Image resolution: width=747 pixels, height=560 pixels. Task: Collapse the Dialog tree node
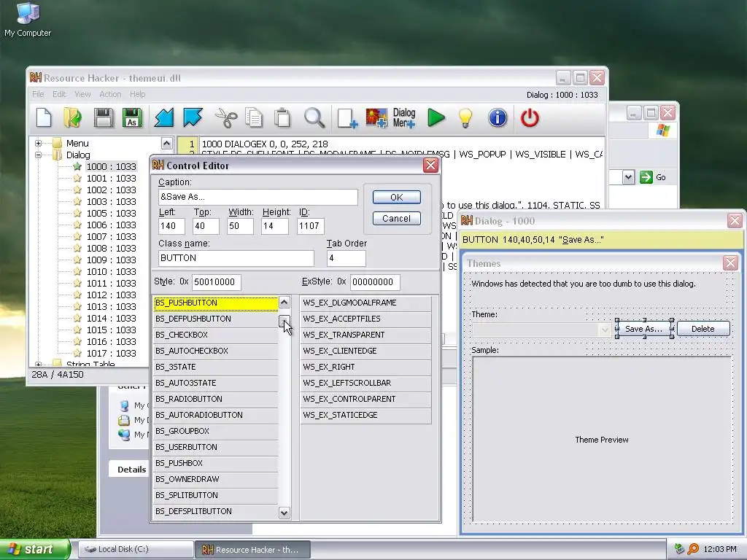[38, 155]
